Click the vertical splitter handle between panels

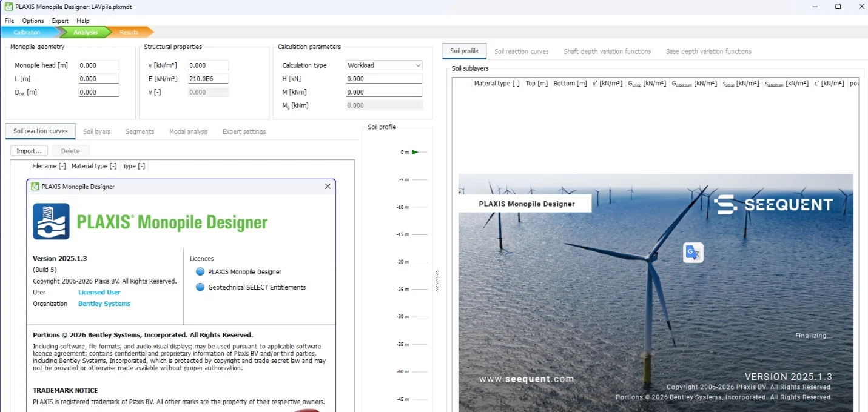tap(437, 281)
